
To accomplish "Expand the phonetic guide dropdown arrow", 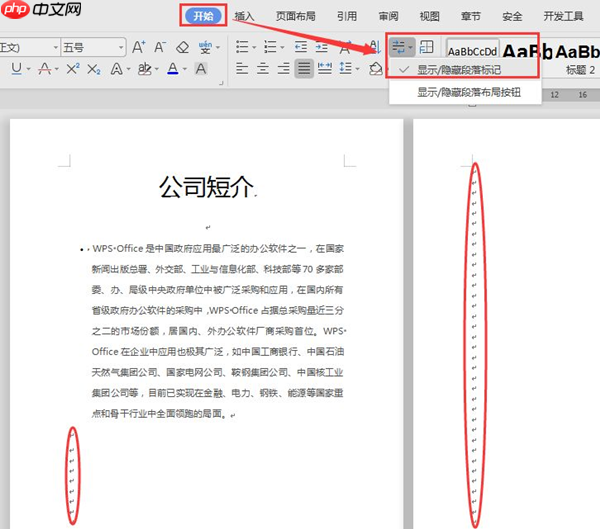I will point(218,47).
